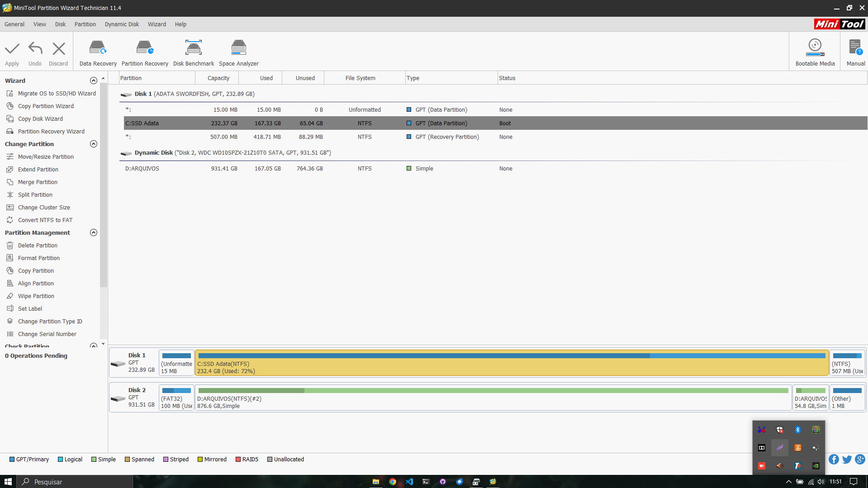Collapse the Check Partition section
The height and width of the screenshot is (488, 868).
94,346
